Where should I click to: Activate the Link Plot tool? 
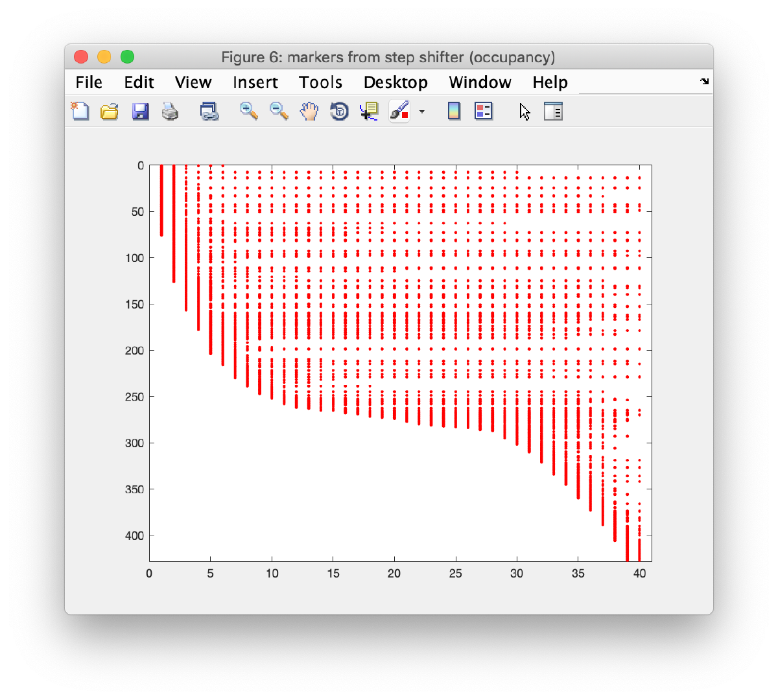[x=209, y=111]
